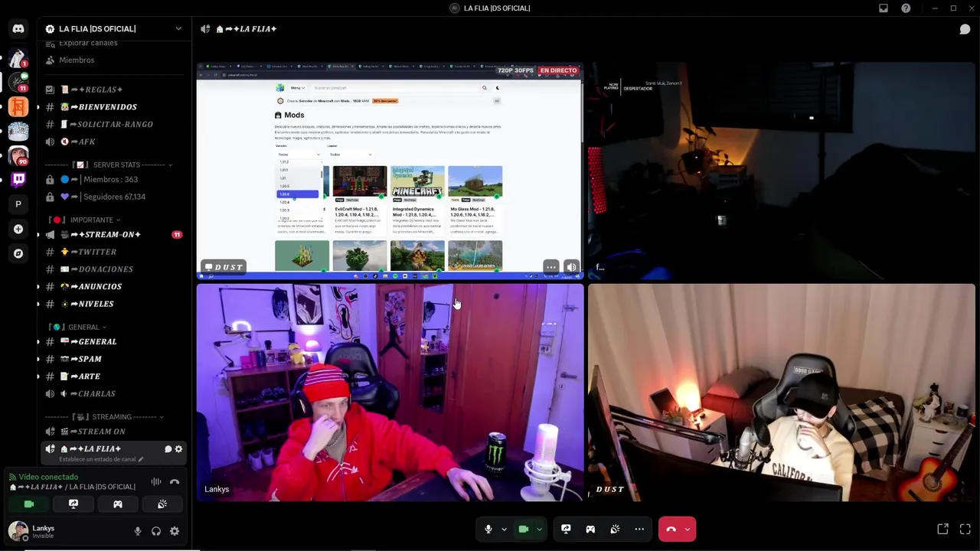Focus DUST's live screen share tile
Screen dimensions: 980x551
coord(390,171)
